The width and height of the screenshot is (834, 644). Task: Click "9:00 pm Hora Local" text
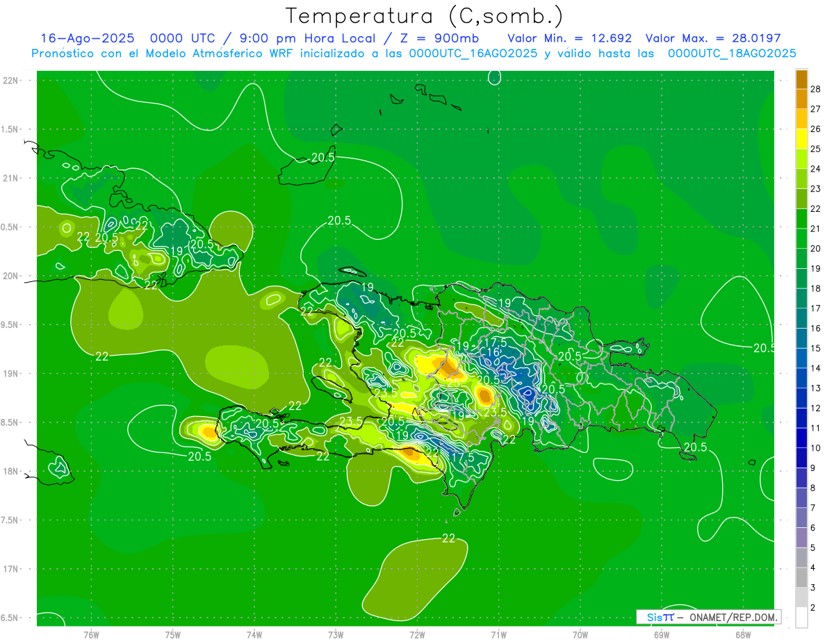click(308, 38)
